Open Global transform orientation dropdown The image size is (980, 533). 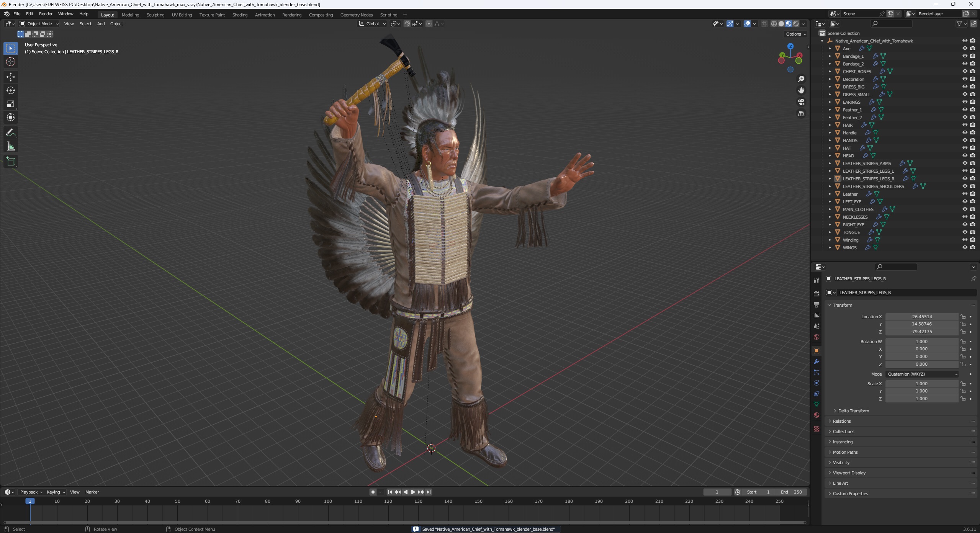tap(372, 24)
